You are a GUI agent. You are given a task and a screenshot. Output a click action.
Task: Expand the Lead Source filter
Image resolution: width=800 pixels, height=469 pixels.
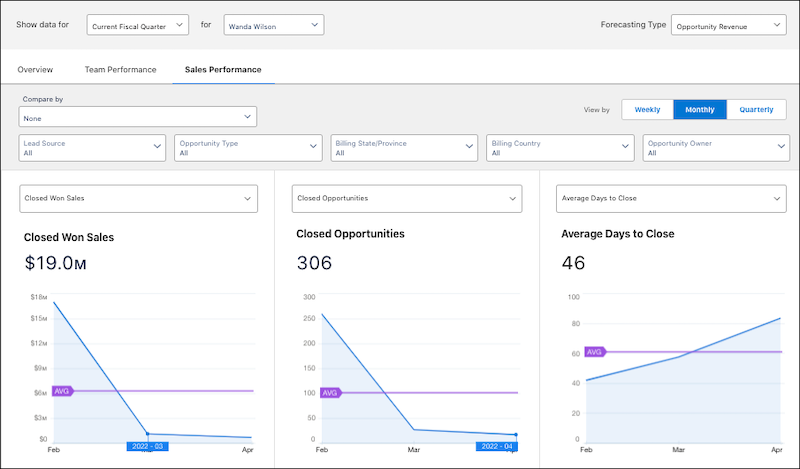pos(92,148)
